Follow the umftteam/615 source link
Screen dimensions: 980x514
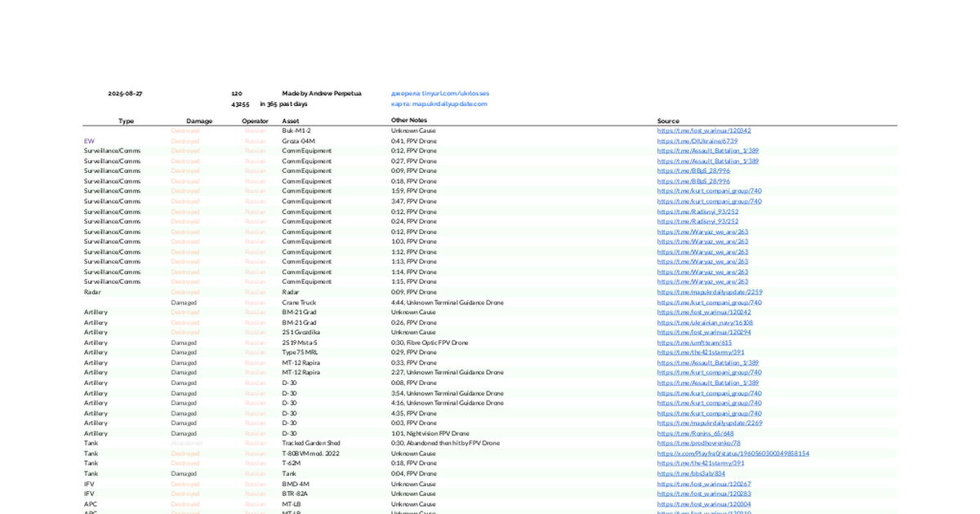(695, 343)
